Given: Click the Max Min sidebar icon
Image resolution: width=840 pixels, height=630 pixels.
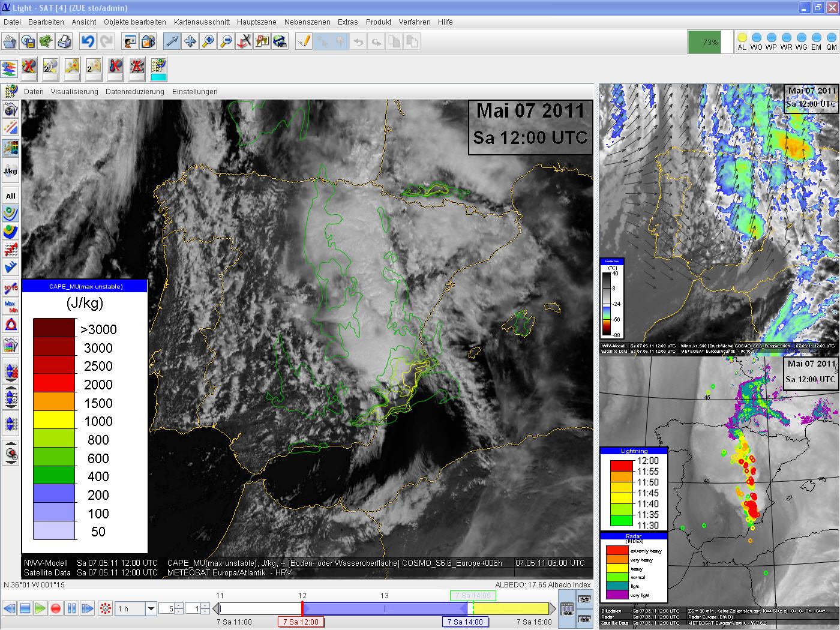Looking at the screenshot, I should pos(10,307).
